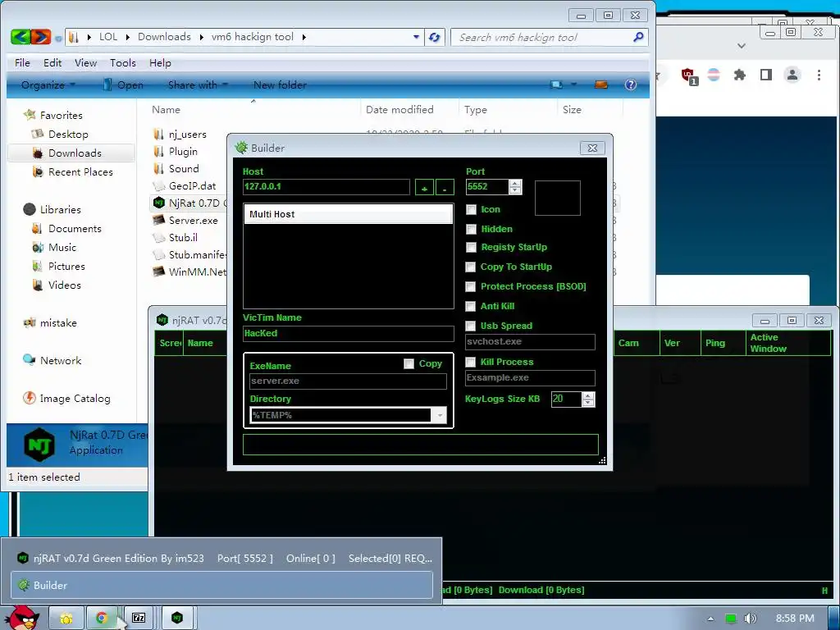Click the icon preview box in Builder

point(558,198)
